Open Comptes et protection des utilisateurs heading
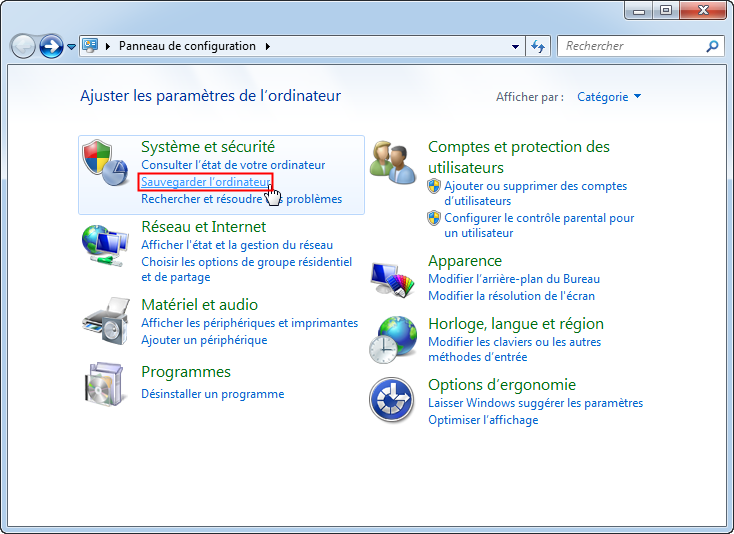Image resolution: width=734 pixels, height=534 pixels. (x=519, y=157)
